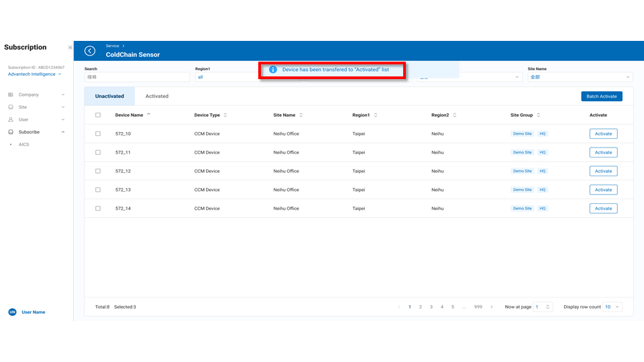Click the UN user avatar

[x=12, y=312]
